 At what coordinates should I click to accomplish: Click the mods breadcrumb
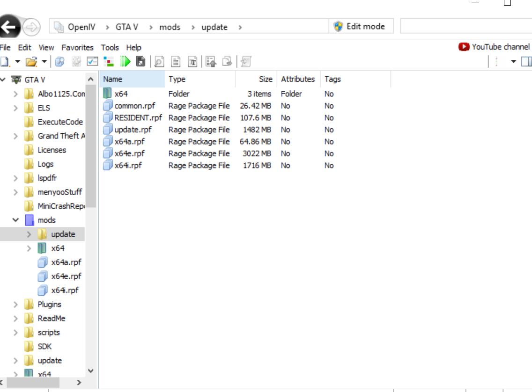click(x=170, y=27)
